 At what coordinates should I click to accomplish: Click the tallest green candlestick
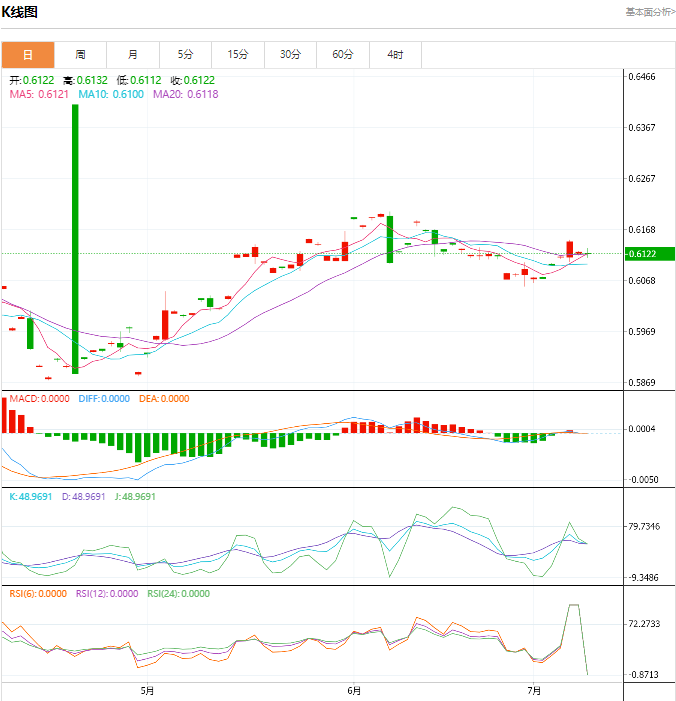[x=75, y=238]
